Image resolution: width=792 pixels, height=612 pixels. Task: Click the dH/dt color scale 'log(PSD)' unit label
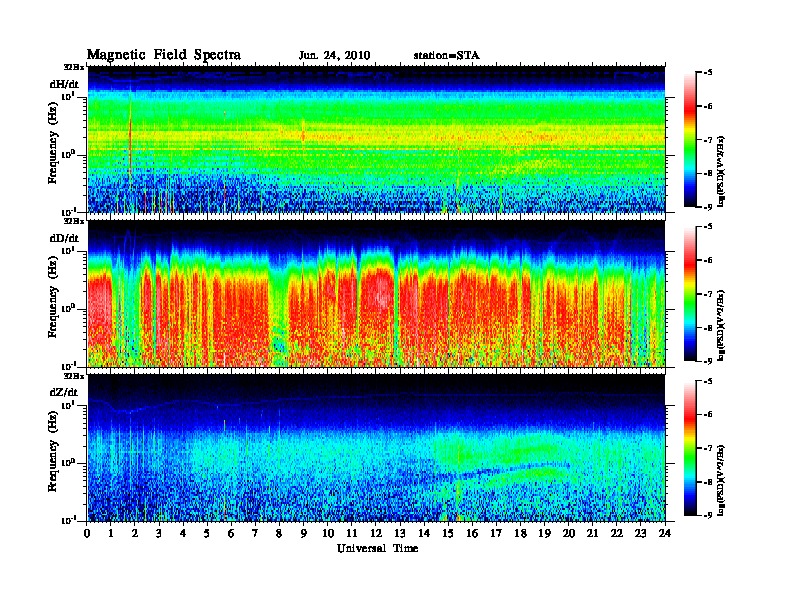[723, 171]
